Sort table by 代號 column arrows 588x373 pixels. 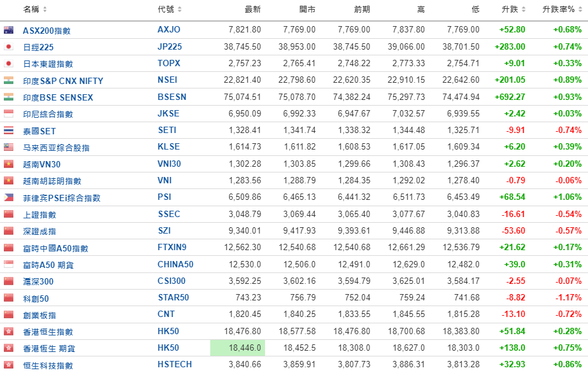[179, 10]
